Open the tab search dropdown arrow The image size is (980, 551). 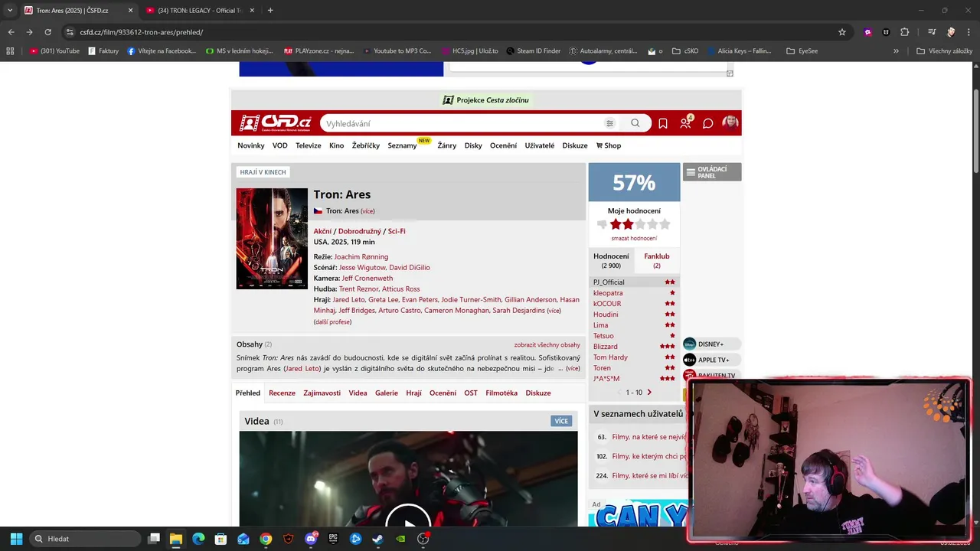(10, 10)
